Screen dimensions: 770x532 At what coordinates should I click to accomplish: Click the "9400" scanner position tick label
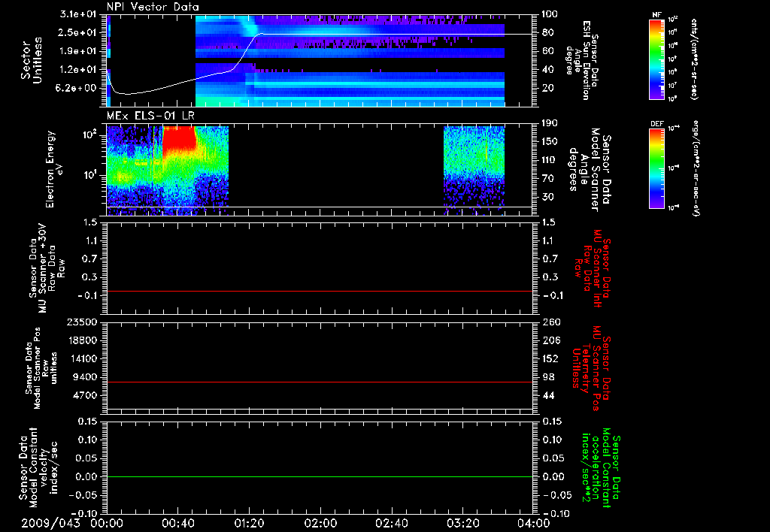coord(86,377)
